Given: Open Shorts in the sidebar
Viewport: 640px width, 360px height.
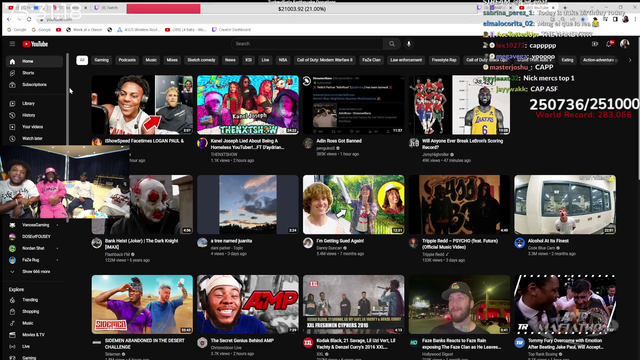Looking at the screenshot, I should click(34, 73).
